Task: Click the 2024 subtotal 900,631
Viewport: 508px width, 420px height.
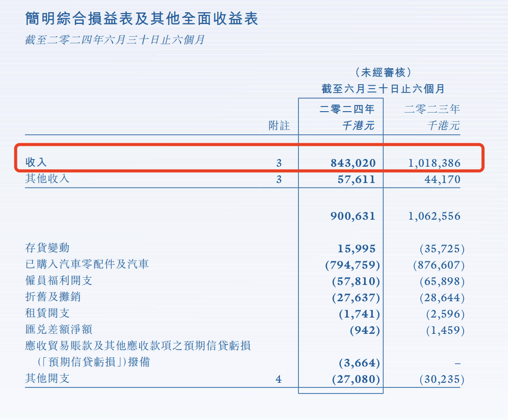Action: click(x=353, y=216)
